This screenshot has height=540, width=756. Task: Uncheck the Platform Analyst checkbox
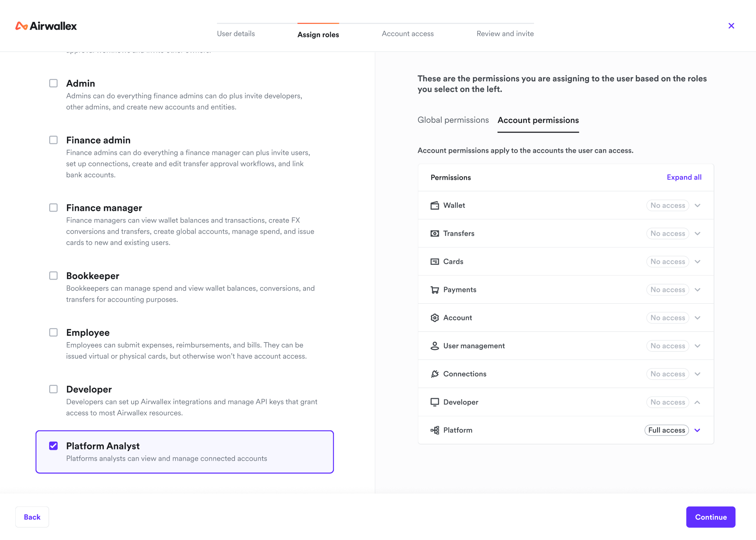pyautogui.click(x=53, y=446)
